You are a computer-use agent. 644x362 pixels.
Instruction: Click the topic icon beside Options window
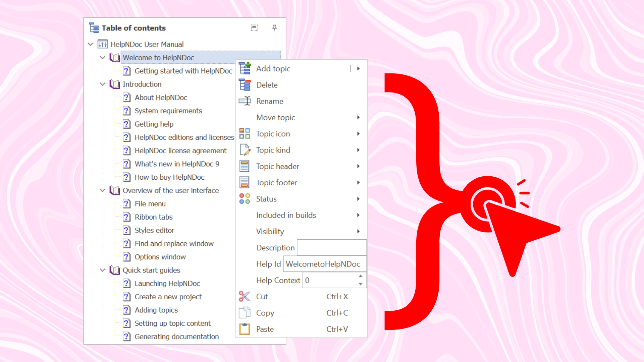127,257
